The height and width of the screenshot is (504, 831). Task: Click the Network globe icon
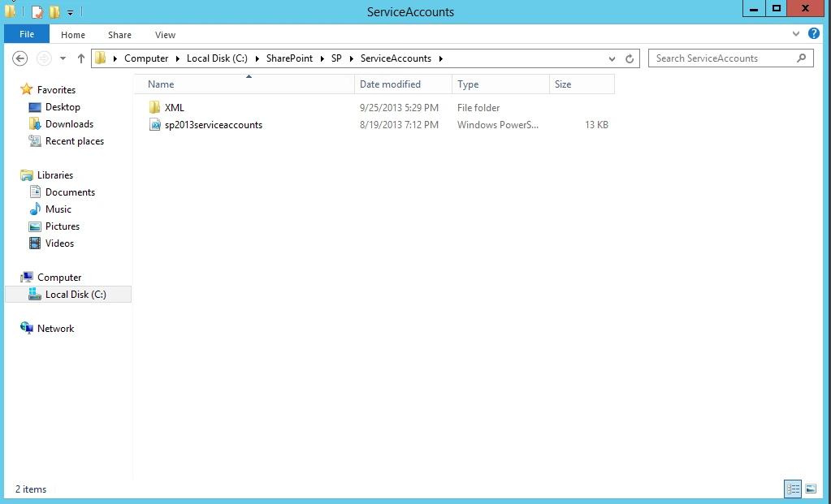[x=27, y=328]
